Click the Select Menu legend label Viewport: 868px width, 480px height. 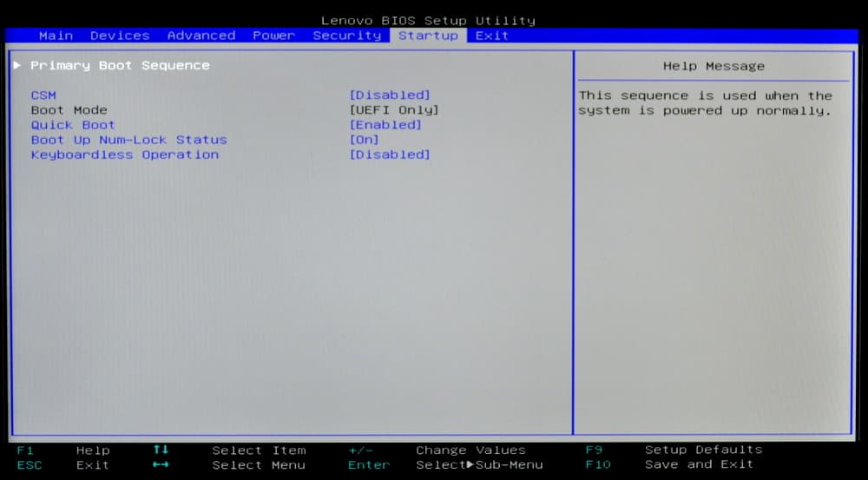point(259,465)
